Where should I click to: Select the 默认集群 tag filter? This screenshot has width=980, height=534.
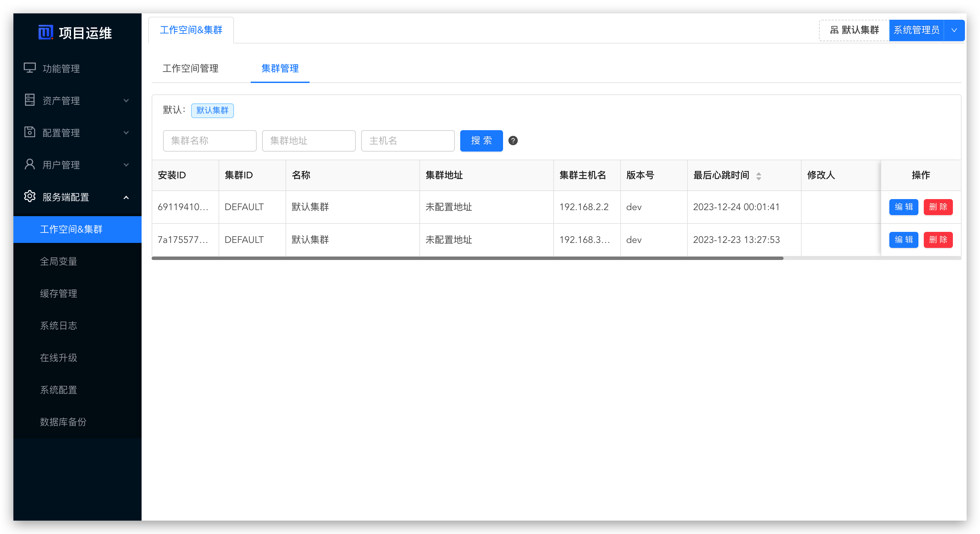(212, 111)
